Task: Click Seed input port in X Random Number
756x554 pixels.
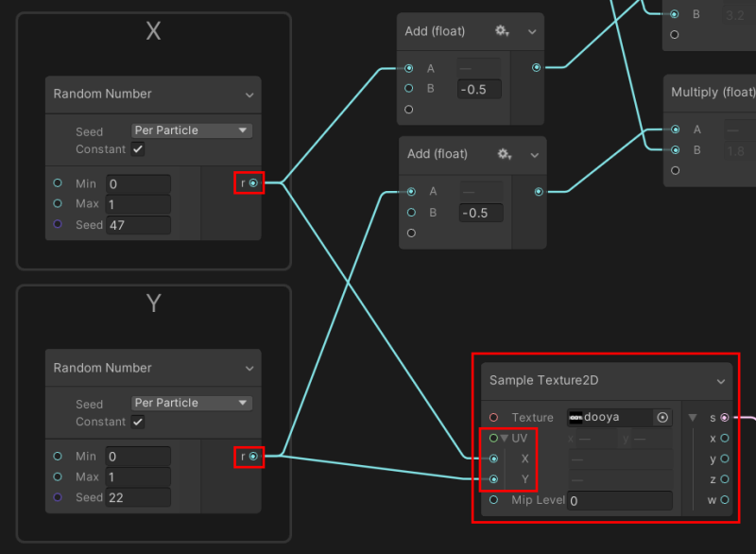Action: [58, 224]
